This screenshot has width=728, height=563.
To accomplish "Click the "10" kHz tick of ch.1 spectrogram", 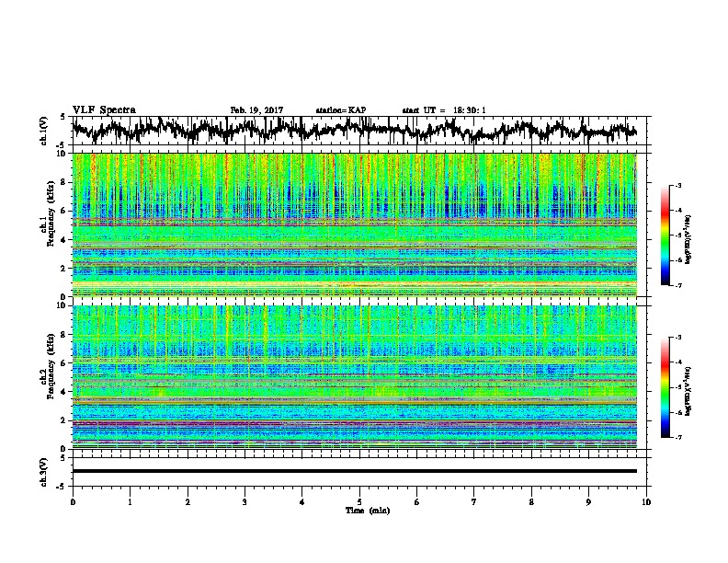I will pos(63,154).
